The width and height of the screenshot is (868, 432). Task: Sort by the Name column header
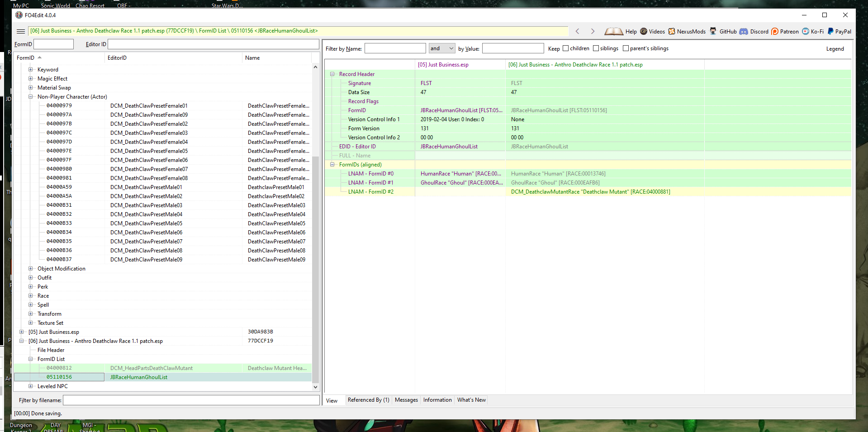coord(277,58)
